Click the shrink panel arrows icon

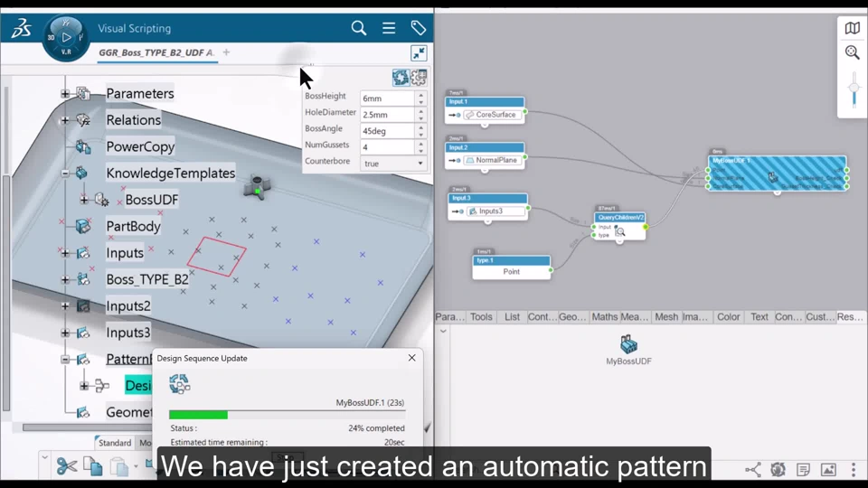click(419, 53)
